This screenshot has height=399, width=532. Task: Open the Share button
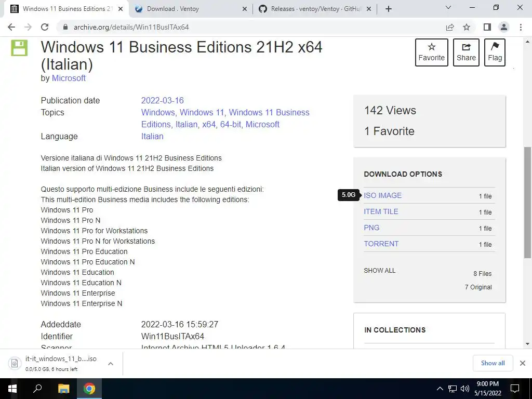pos(466,52)
